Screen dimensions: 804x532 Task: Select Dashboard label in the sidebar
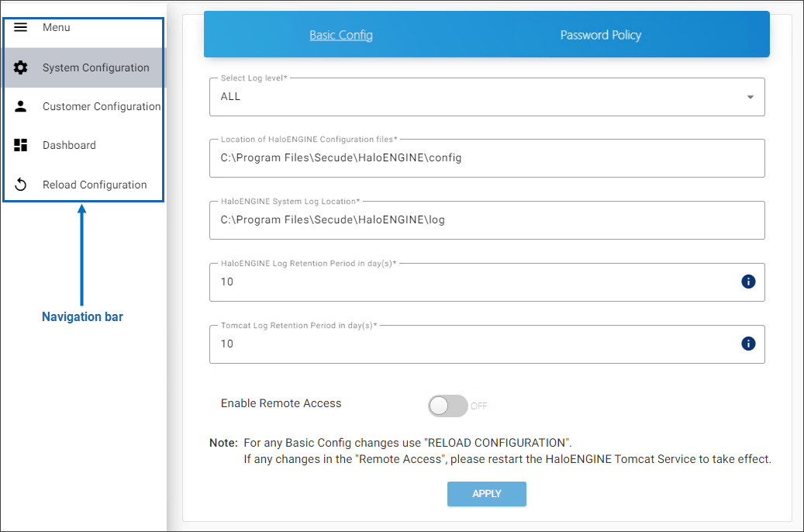click(x=69, y=145)
